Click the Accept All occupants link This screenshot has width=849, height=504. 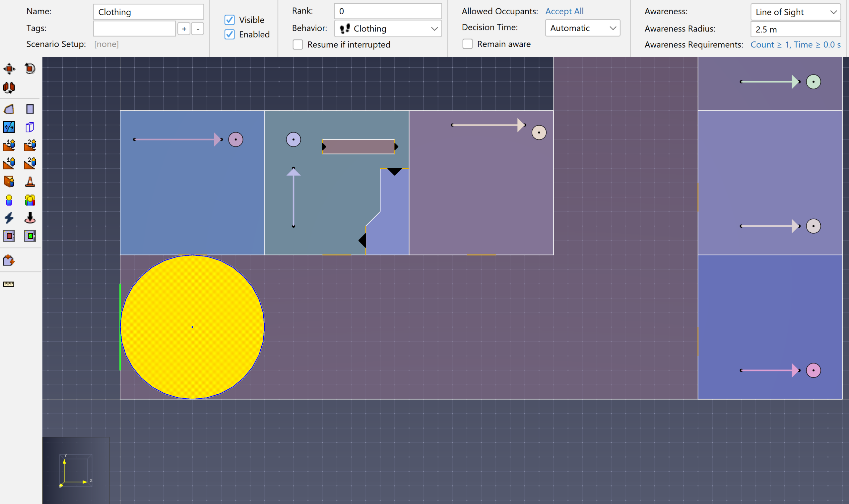pyautogui.click(x=564, y=11)
